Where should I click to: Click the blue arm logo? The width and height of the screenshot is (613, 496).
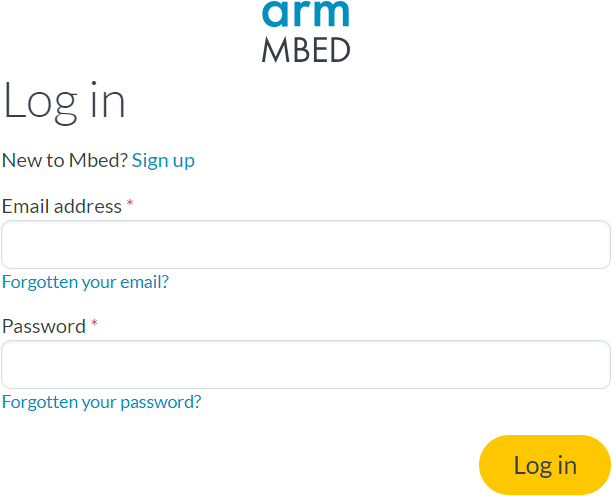(306, 14)
